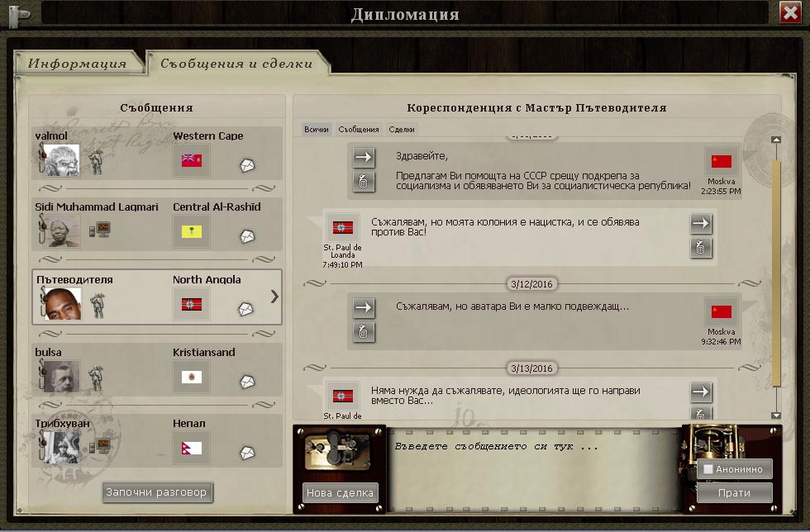The width and height of the screenshot is (810, 532).
Task: Click the scroll down arrow in correspondence
Action: coord(775,415)
